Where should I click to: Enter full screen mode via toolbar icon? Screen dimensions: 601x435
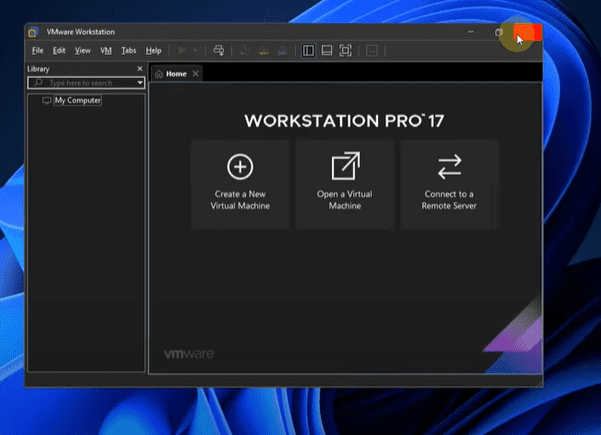pyautogui.click(x=345, y=50)
